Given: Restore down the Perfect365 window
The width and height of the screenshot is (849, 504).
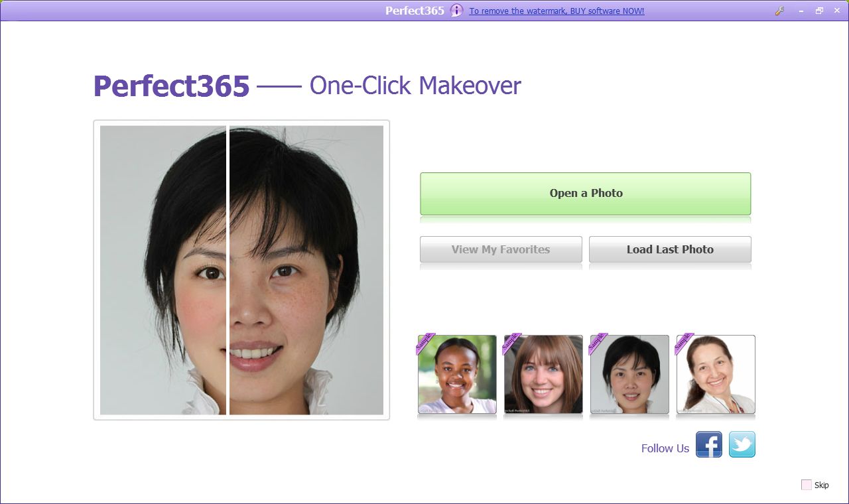Looking at the screenshot, I should tap(819, 11).
